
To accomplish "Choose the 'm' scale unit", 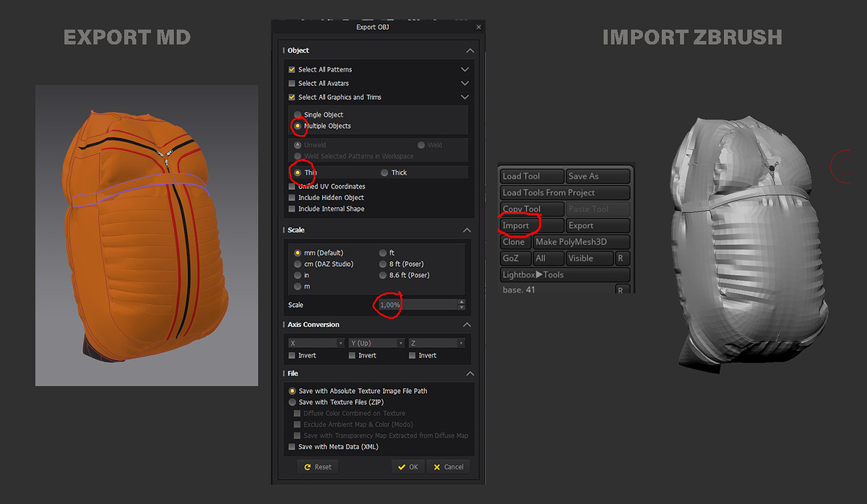I will pyautogui.click(x=297, y=287).
